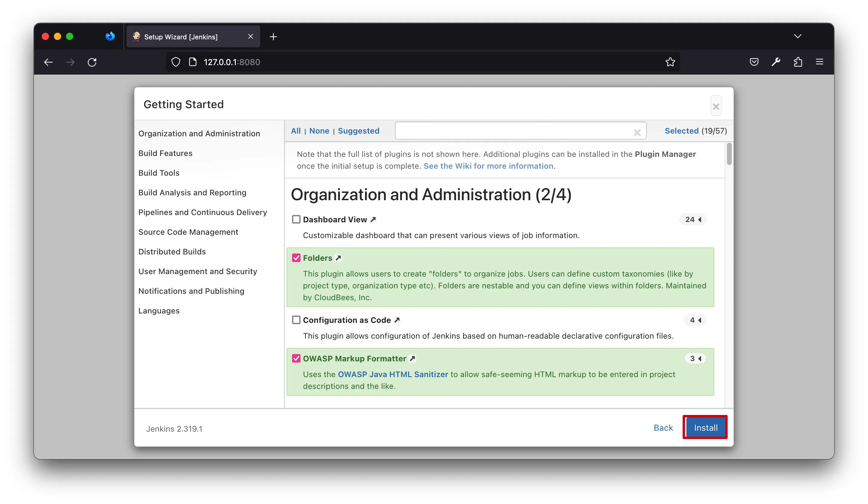The width and height of the screenshot is (868, 504).
Task: Jump to Build Tools category in the sidebar
Action: 159,173
